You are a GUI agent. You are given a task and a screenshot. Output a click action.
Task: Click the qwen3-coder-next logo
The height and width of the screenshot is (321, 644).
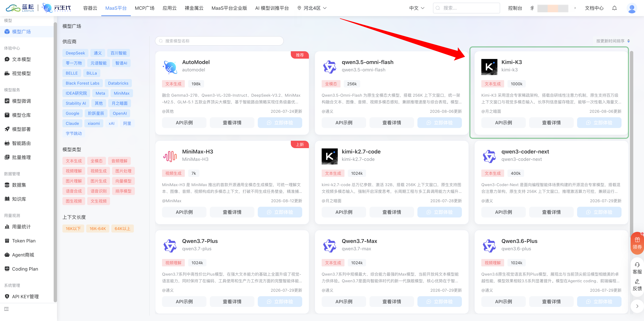[x=489, y=156]
